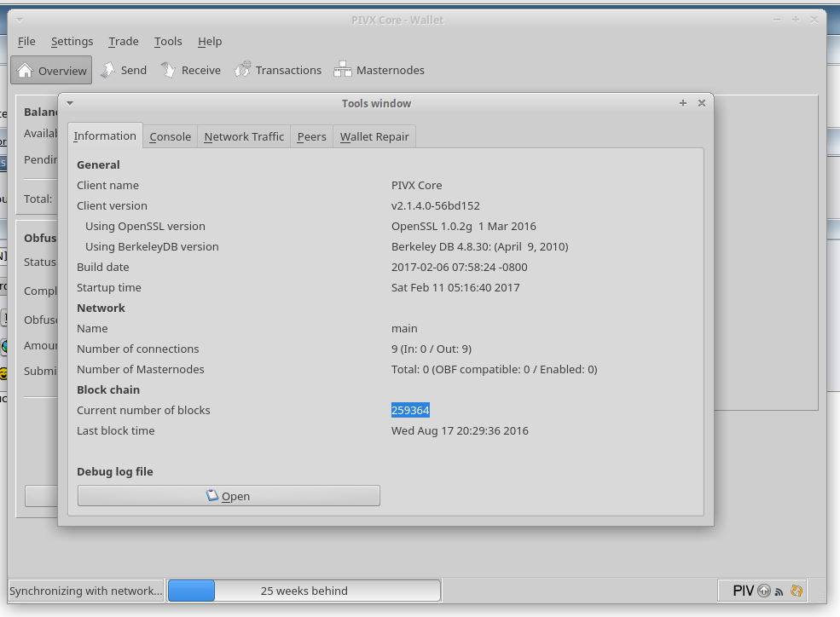
Task: Click the PIVX Core - Wallet title bar text
Action: pyautogui.click(x=397, y=20)
